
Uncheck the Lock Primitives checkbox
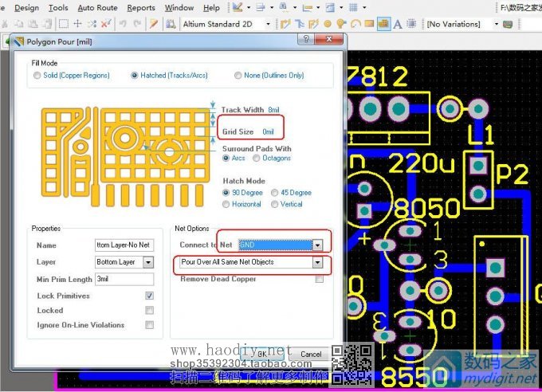click(x=149, y=296)
